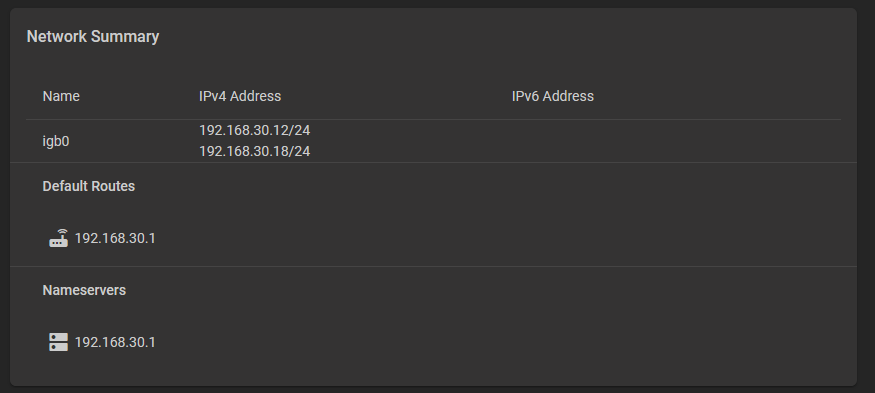Image resolution: width=875 pixels, height=393 pixels.
Task: Click the table header row of Network Summary
Action: (x=433, y=96)
